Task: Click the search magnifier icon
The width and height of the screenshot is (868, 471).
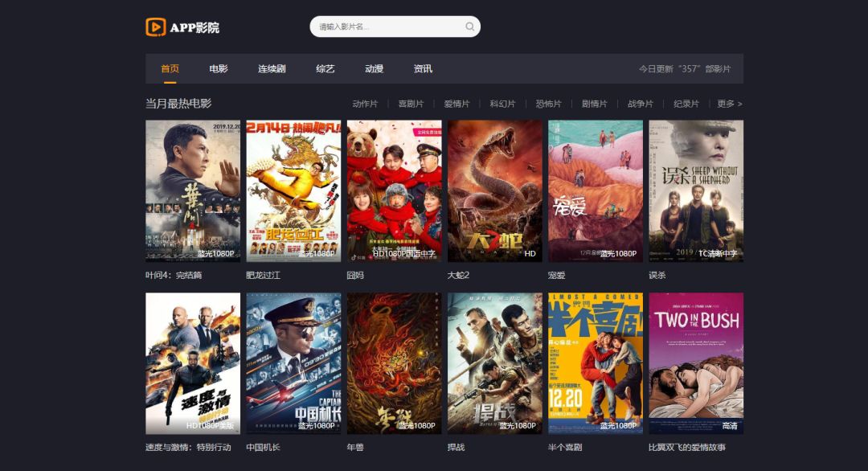Action: click(x=469, y=27)
